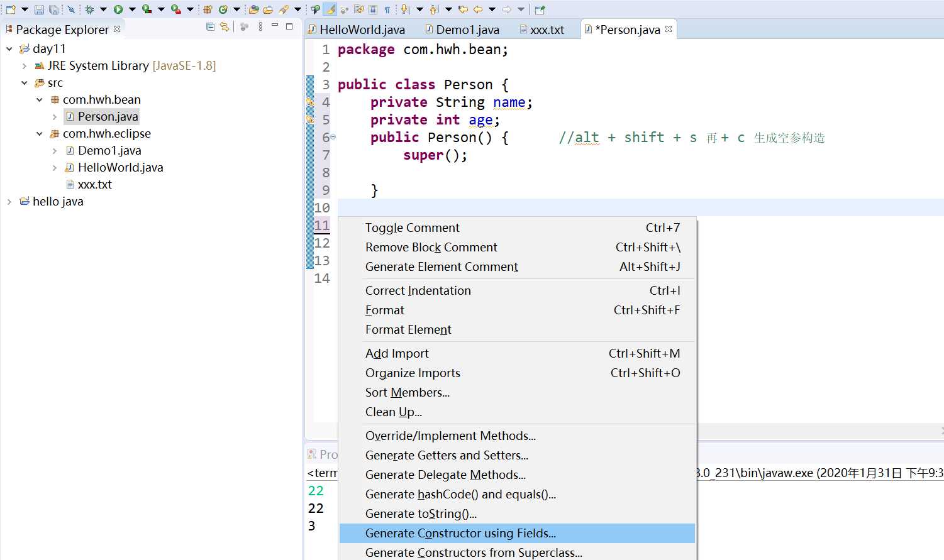Select Demo1.java in Package Explorer tree
The width and height of the screenshot is (944, 560).
[x=109, y=151]
